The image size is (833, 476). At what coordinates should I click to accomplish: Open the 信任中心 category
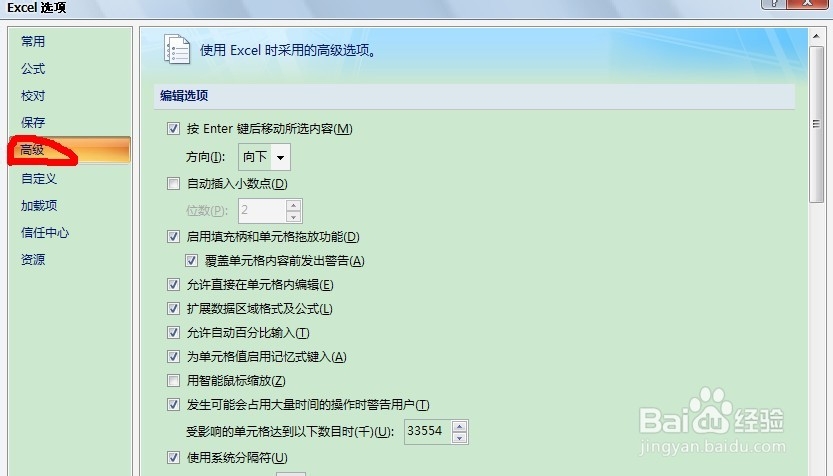coord(45,233)
